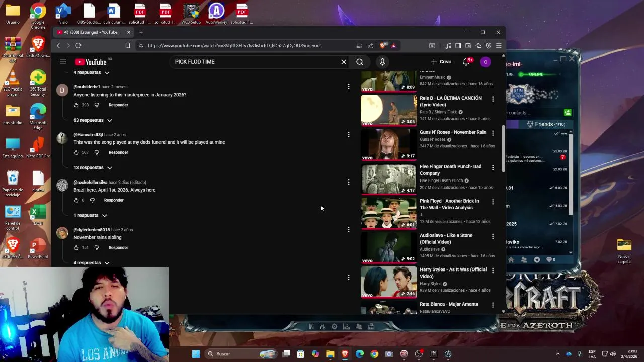
Task: Dislike the @Hannah-dt3jl funeral comment
Action: click(97, 152)
